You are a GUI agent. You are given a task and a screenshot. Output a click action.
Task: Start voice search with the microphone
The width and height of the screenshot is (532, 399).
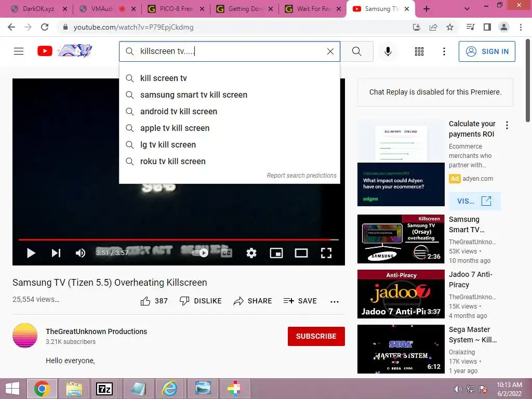pos(388,51)
